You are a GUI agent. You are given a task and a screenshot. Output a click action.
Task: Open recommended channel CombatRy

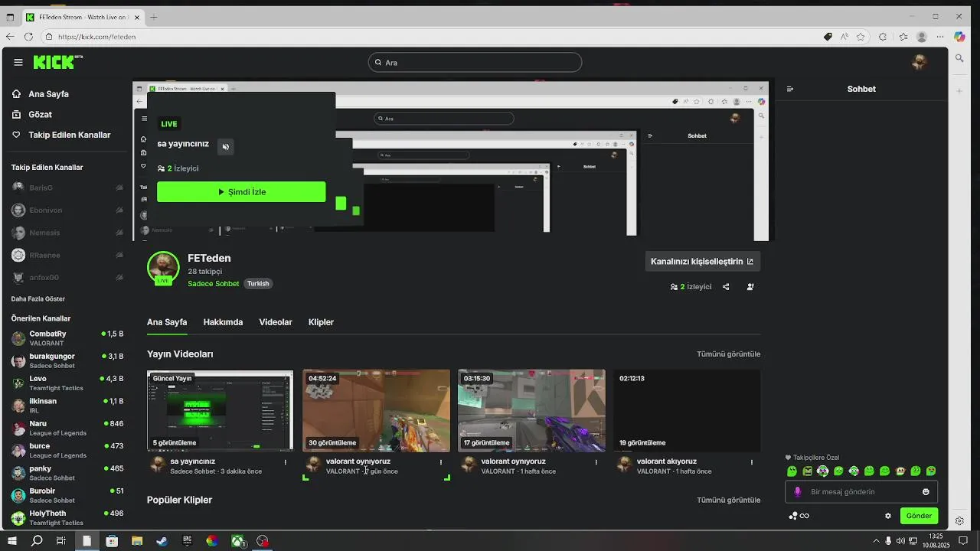click(x=67, y=338)
